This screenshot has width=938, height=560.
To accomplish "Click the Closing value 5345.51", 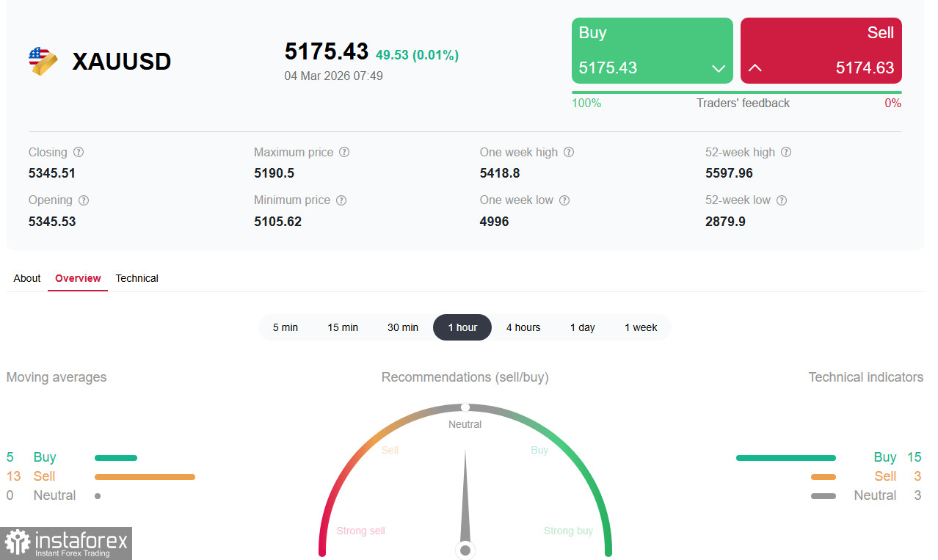I will 52,173.
